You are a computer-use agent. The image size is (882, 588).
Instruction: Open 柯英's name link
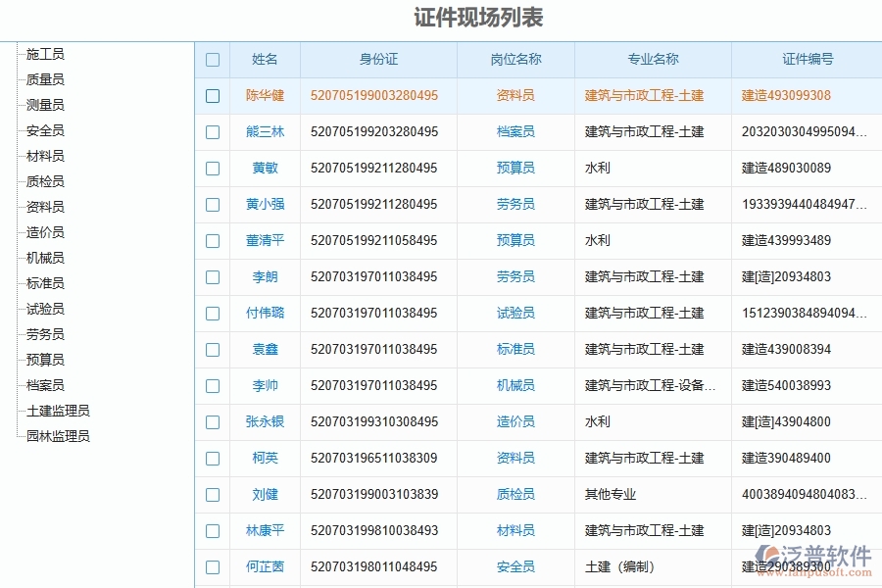click(264, 459)
